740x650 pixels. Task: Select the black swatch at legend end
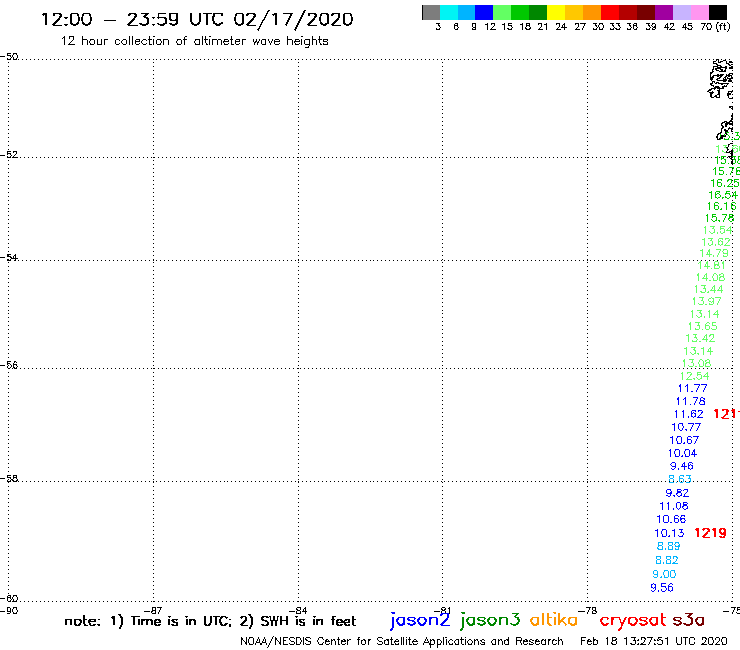coord(718,12)
